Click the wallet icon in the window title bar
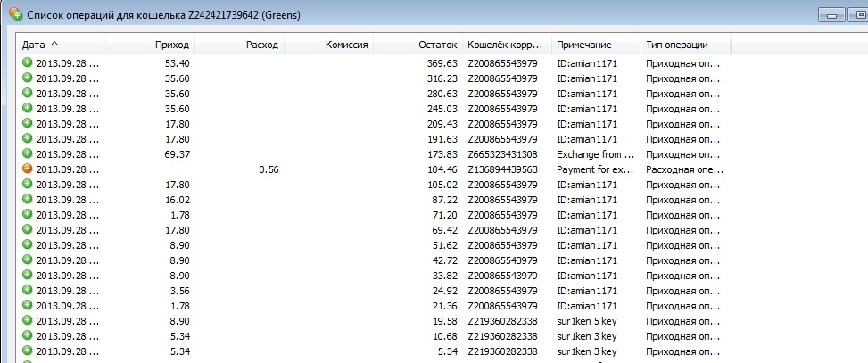The image size is (868, 363). [15, 15]
